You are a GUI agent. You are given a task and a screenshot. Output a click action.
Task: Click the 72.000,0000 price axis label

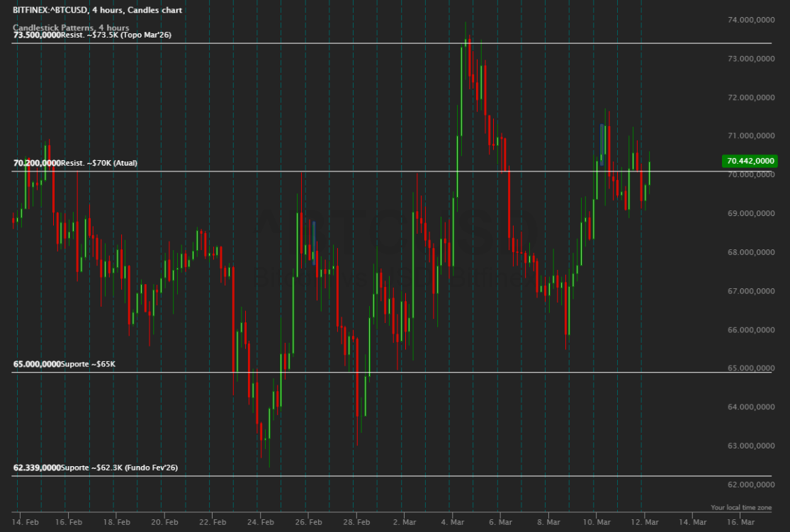point(751,98)
